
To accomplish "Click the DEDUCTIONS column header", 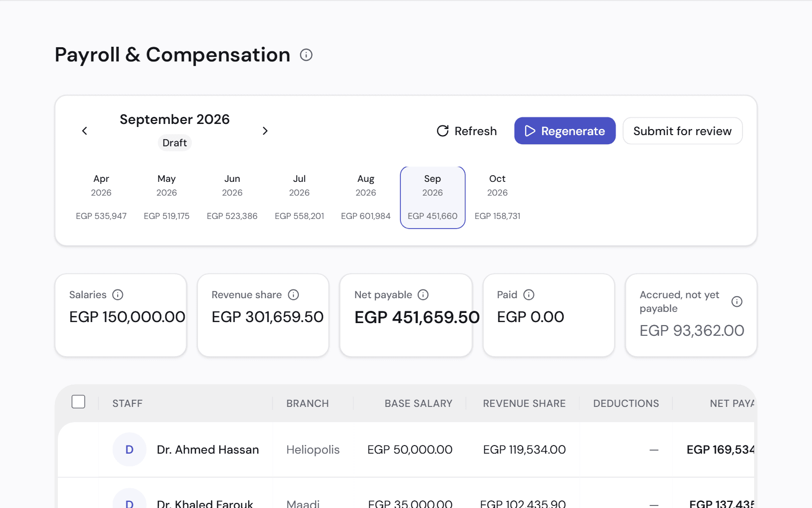I will [x=626, y=403].
